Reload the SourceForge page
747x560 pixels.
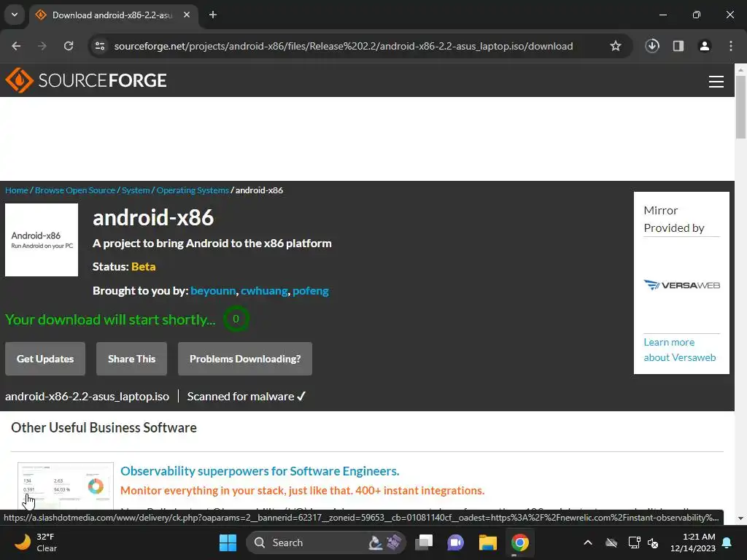click(69, 46)
